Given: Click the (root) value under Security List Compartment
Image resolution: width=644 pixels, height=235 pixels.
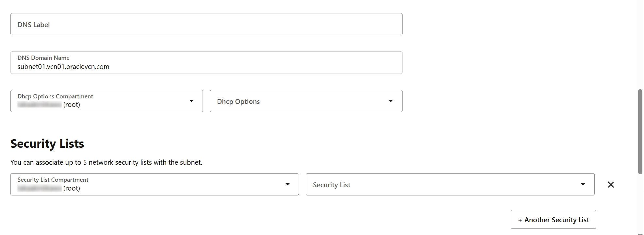Looking at the screenshot, I should [x=72, y=188].
